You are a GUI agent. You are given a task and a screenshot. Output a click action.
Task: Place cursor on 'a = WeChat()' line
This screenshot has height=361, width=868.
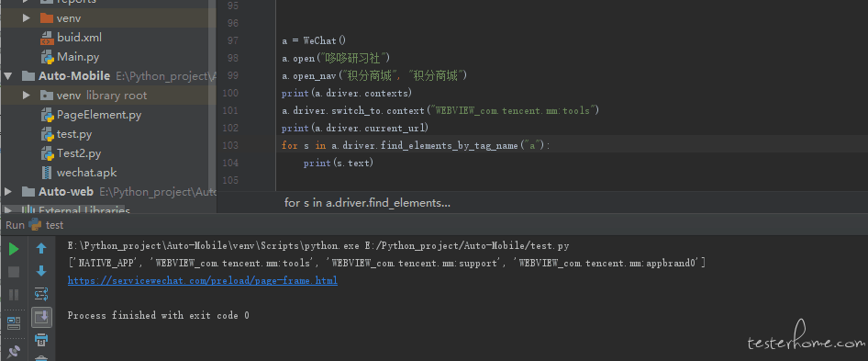(x=313, y=41)
